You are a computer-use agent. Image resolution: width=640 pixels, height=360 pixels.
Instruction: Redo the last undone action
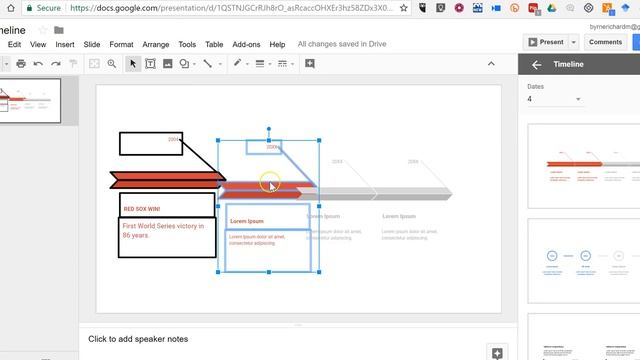pyautogui.click(x=56, y=64)
